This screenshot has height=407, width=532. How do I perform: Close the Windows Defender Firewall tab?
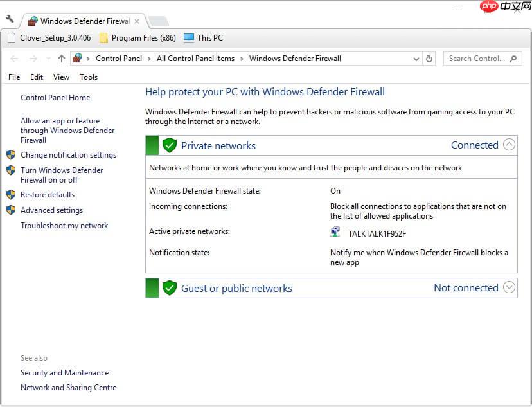(137, 21)
